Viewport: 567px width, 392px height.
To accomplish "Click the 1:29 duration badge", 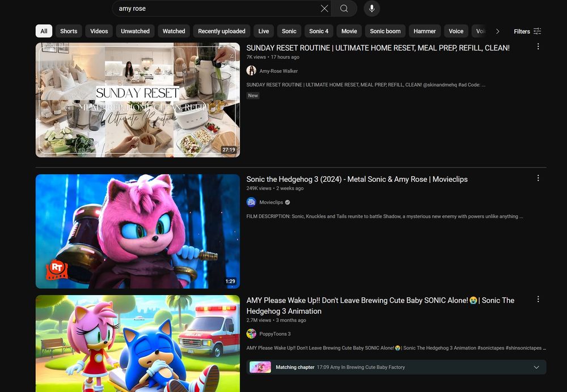I will [x=230, y=281].
